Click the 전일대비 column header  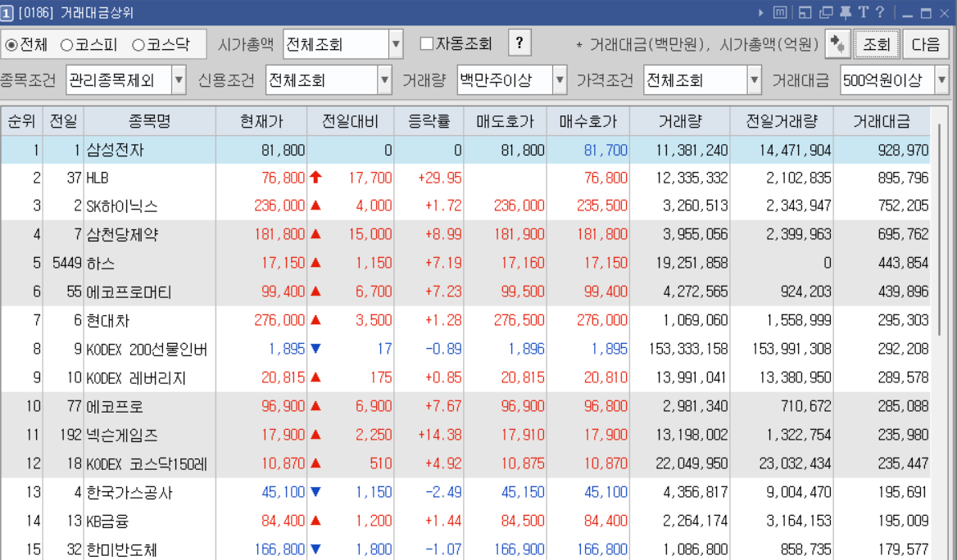(351, 121)
